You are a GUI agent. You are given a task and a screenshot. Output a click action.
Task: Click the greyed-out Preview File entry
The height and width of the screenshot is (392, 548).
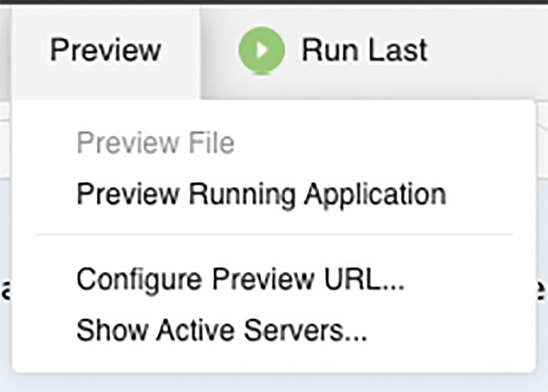(x=156, y=143)
